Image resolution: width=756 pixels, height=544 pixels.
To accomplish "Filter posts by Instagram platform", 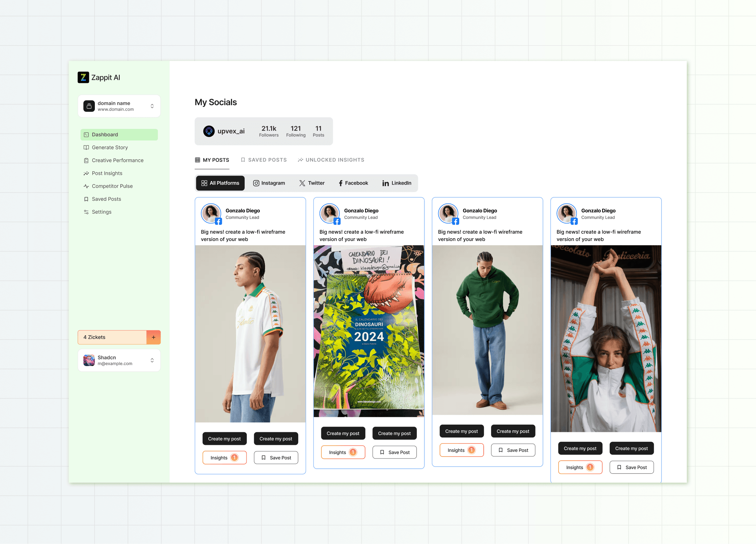I will 269,183.
